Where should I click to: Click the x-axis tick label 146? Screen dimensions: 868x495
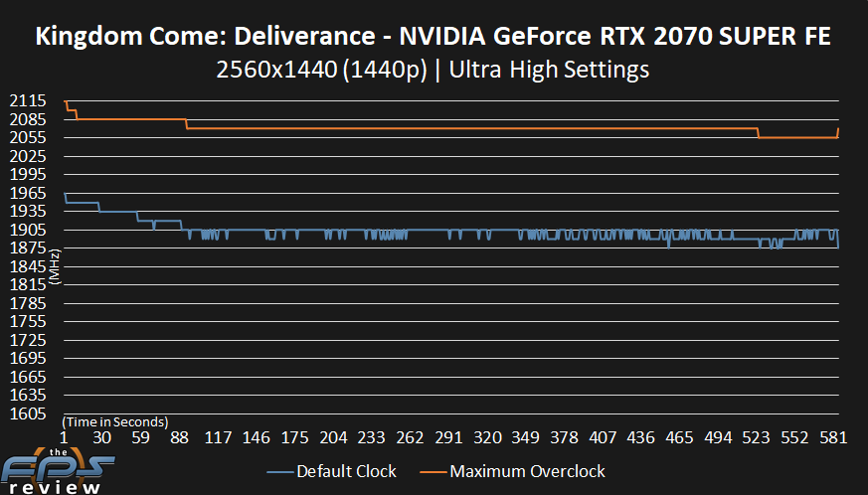pos(257,438)
